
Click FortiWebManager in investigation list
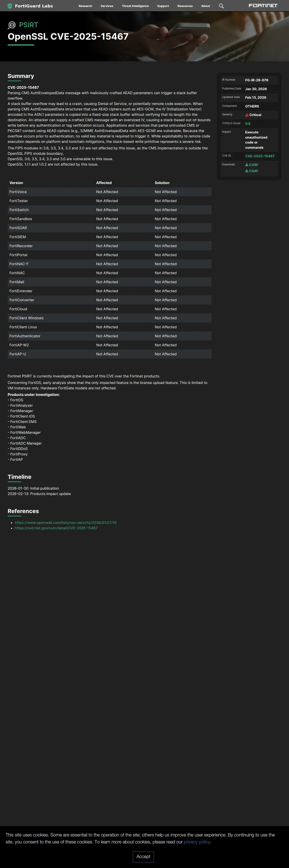pyautogui.click(x=25, y=433)
